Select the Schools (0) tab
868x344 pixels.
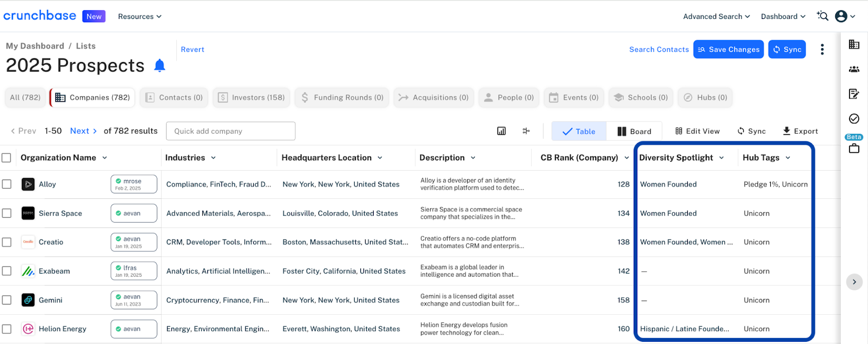point(641,98)
